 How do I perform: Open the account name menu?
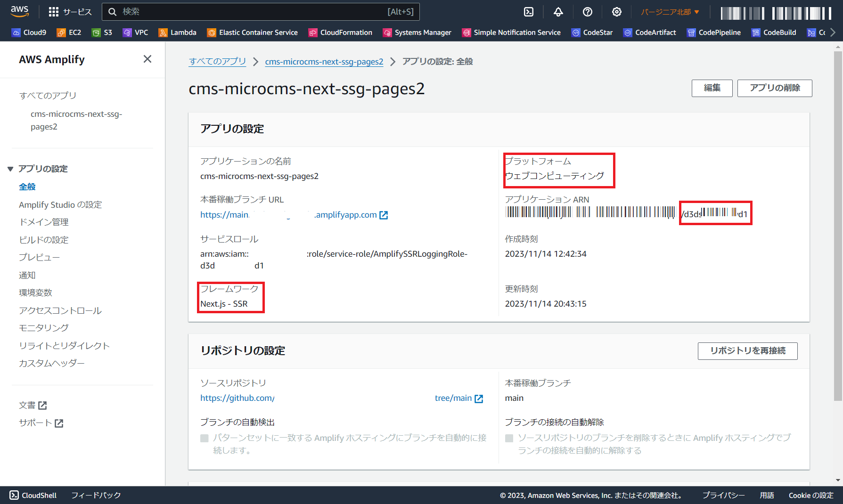tap(776, 13)
